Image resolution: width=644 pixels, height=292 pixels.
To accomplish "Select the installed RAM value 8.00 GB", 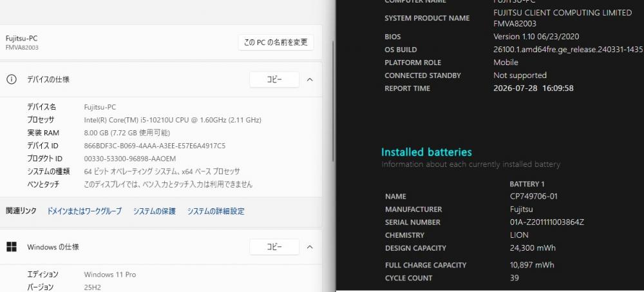I will coord(127,133).
